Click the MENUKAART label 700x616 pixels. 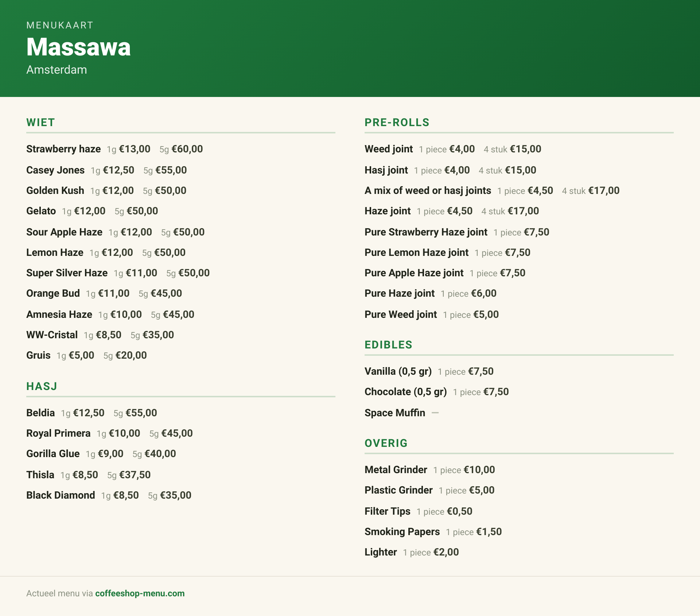point(60,25)
